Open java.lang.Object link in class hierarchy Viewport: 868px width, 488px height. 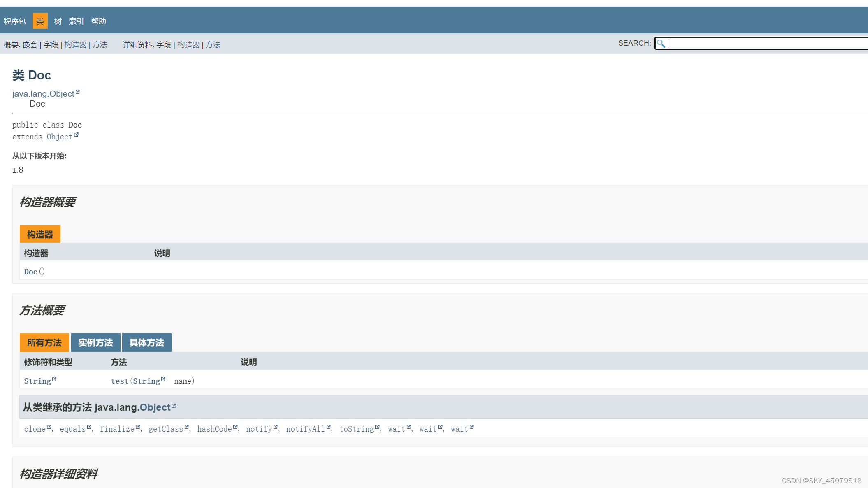tap(43, 94)
